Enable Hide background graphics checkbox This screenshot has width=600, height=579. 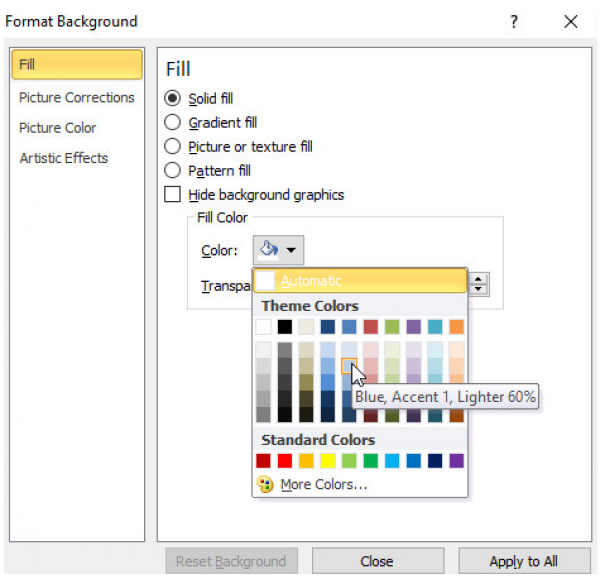(x=173, y=195)
